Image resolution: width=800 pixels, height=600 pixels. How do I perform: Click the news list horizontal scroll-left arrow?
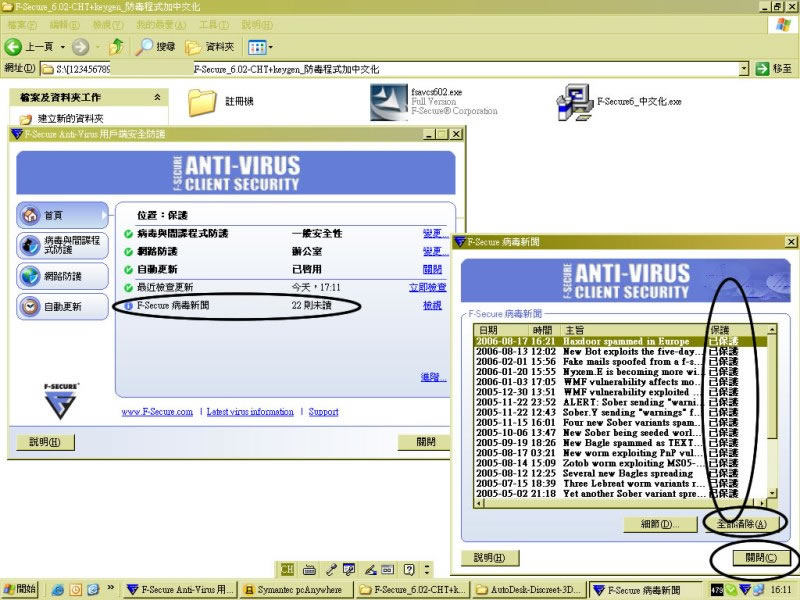[479, 503]
